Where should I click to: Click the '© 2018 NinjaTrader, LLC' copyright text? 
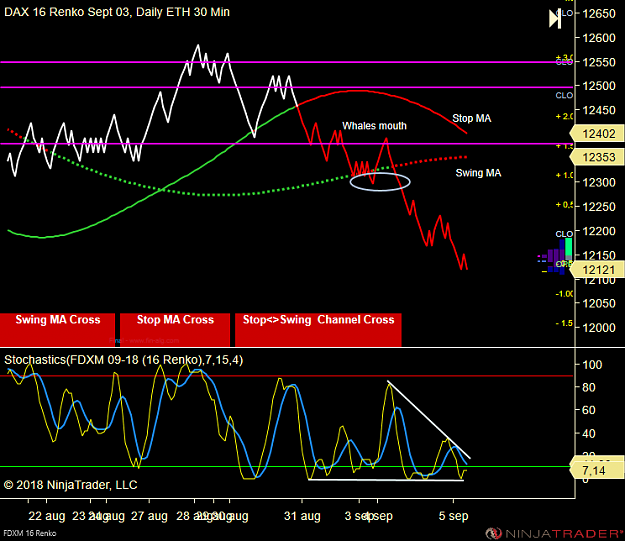(71, 485)
